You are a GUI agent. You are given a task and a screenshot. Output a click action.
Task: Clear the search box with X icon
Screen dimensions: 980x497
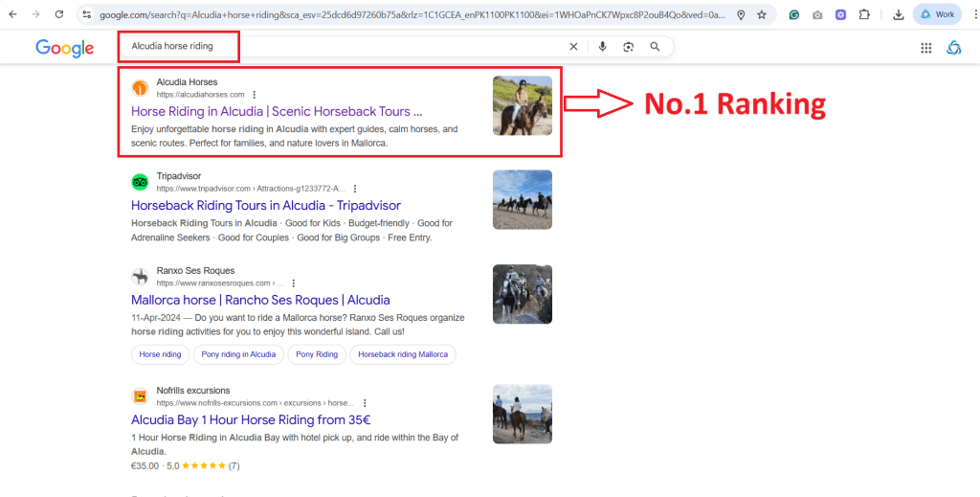(574, 47)
